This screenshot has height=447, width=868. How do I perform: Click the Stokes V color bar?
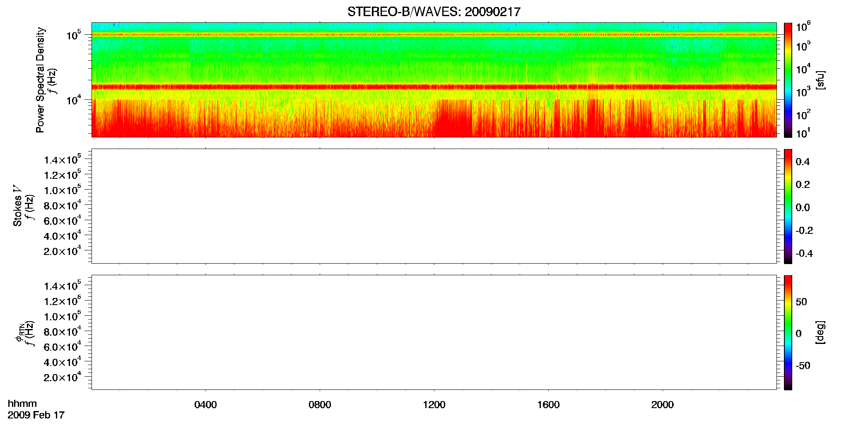pos(788,206)
